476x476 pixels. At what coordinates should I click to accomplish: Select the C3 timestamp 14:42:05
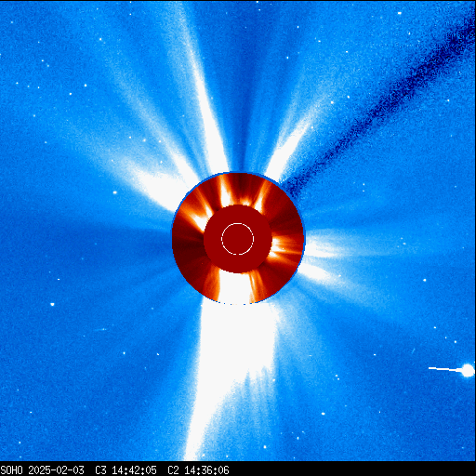pyautogui.click(x=134, y=470)
